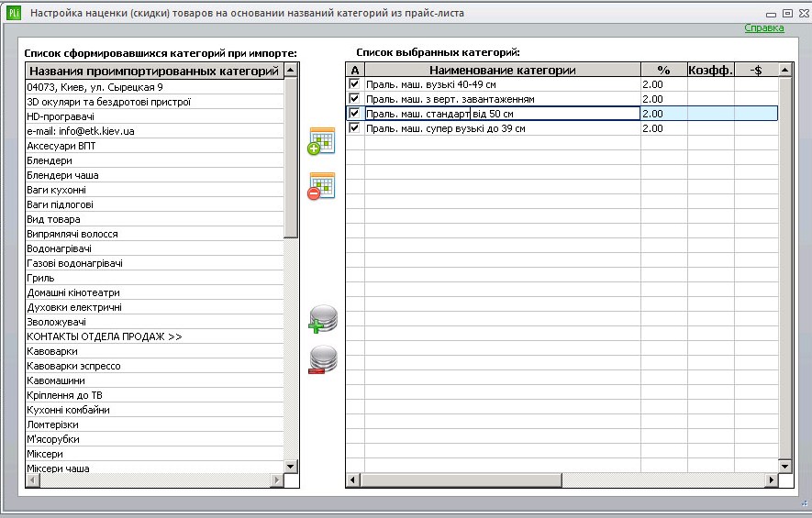Click scroll up arrow of imported categories list
Image resolution: width=812 pixels, height=518 pixels.
[291, 70]
